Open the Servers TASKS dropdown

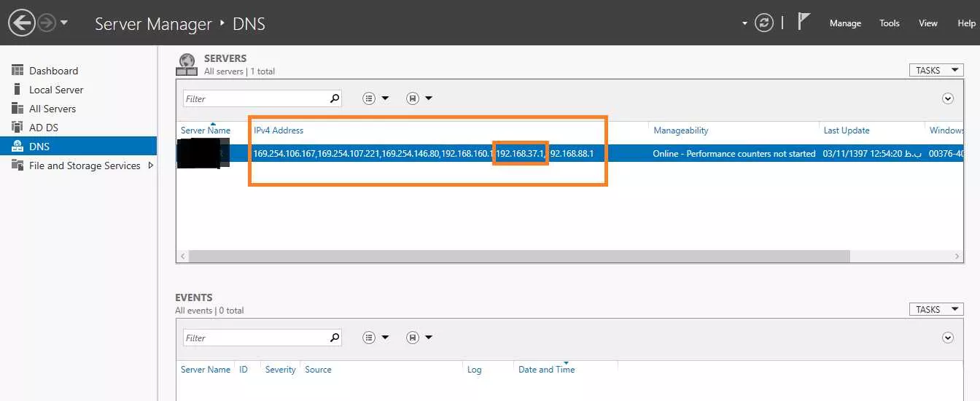936,70
